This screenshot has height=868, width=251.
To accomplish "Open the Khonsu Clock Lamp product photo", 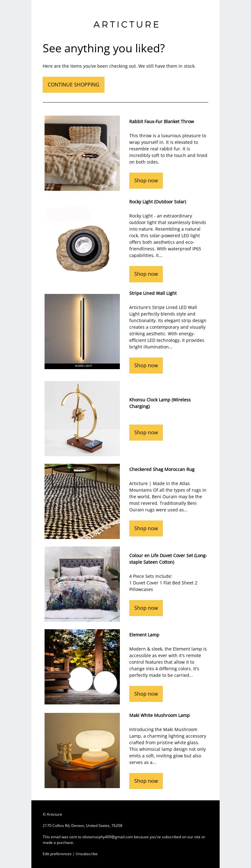I will (82, 419).
